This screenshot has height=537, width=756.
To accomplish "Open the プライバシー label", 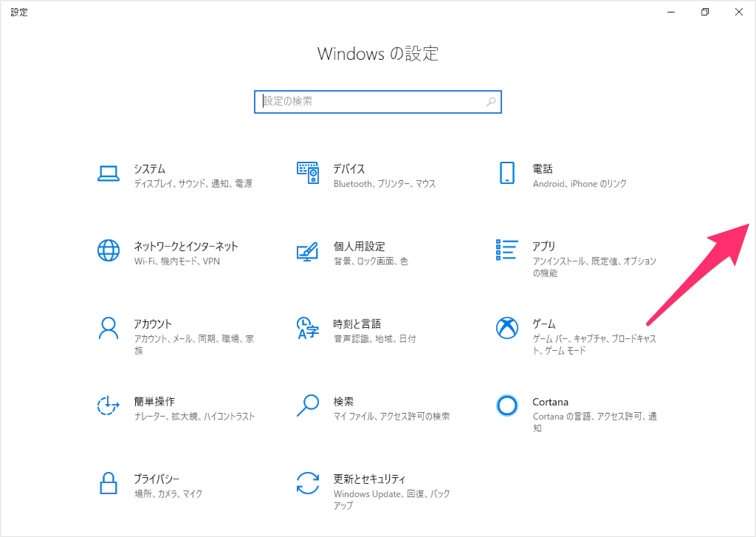I will point(157,479).
